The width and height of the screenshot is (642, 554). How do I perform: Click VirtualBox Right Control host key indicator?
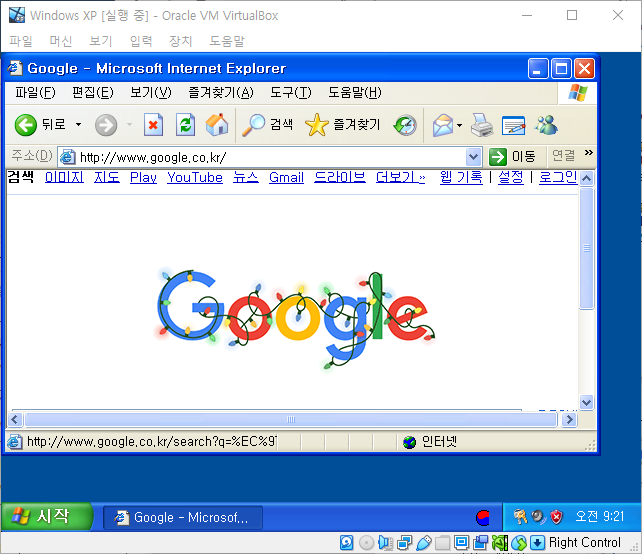click(585, 543)
